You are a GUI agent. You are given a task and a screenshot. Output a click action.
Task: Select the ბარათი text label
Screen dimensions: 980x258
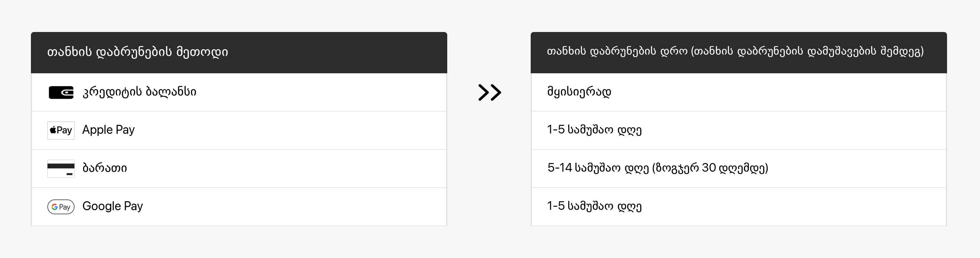[105, 168]
